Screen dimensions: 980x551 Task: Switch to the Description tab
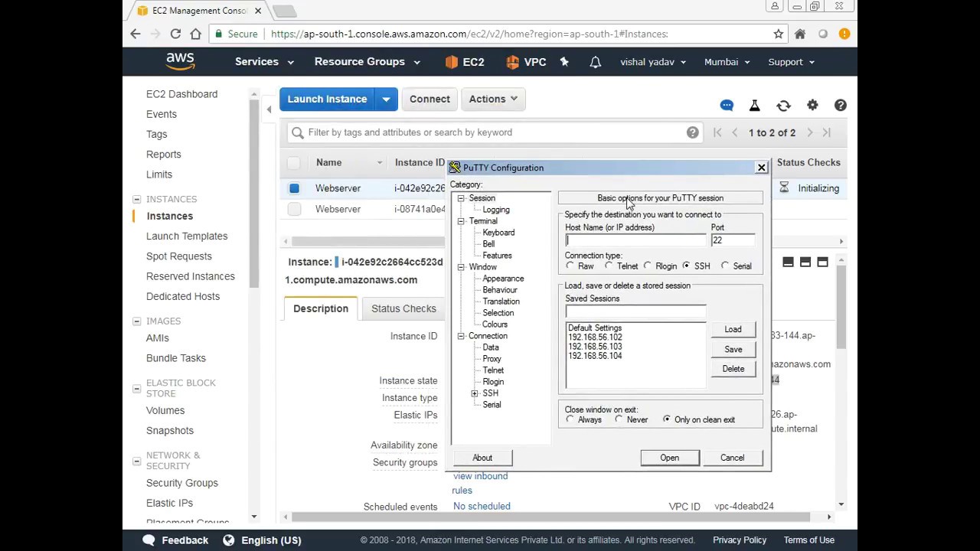tap(321, 308)
